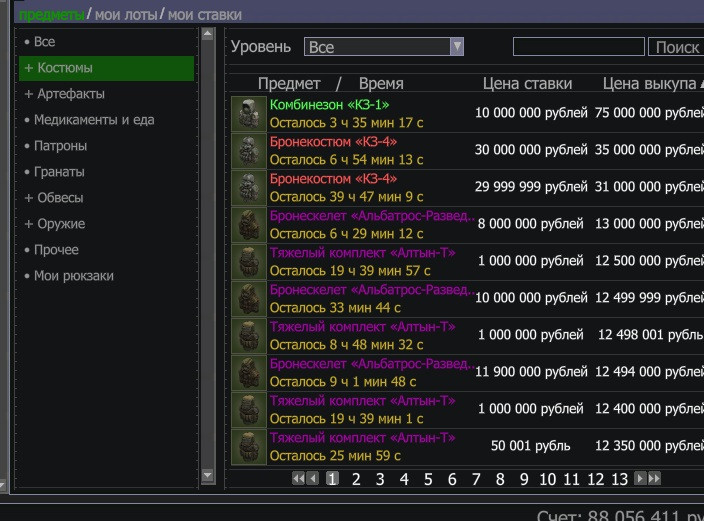Select the Патроны category
This screenshot has height=521, width=704.
coord(56,146)
